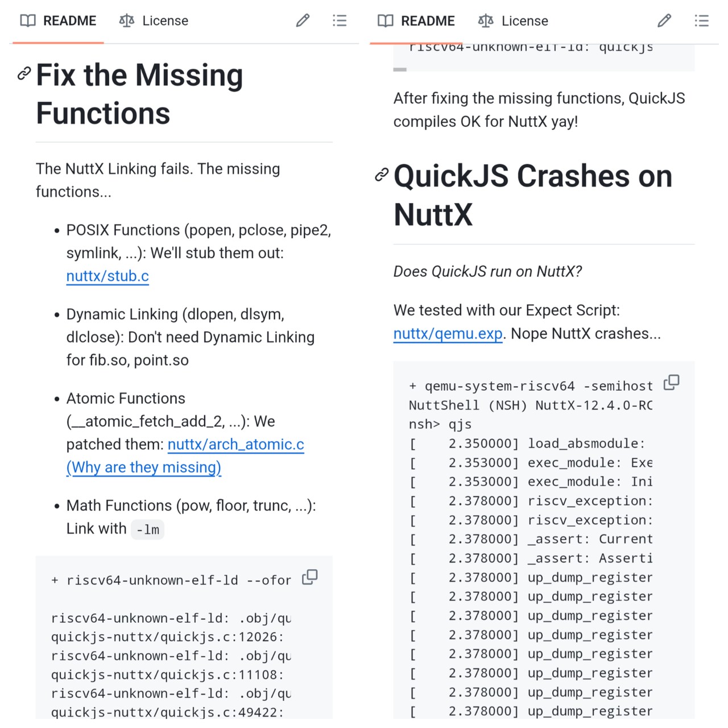The image size is (728, 728).
Task: Follow the Why are they missing link
Action: pyautogui.click(x=144, y=468)
